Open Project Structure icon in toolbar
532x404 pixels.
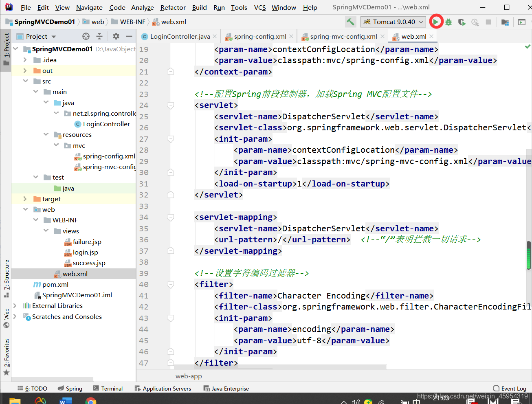coord(505,22)
